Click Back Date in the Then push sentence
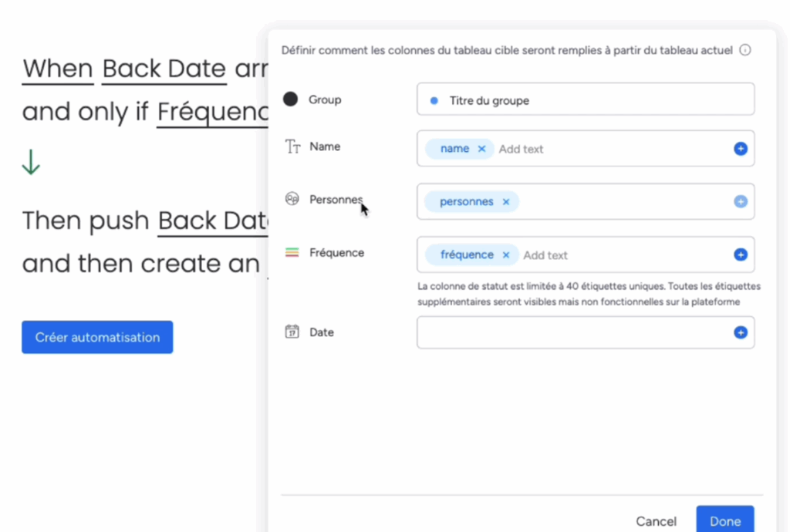790x532 pixels. [213, 221]
